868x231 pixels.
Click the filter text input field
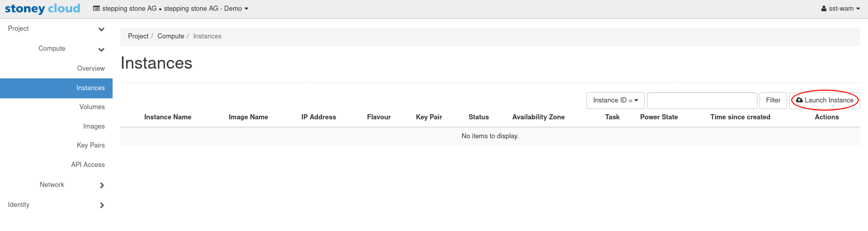tap(702, 100)
